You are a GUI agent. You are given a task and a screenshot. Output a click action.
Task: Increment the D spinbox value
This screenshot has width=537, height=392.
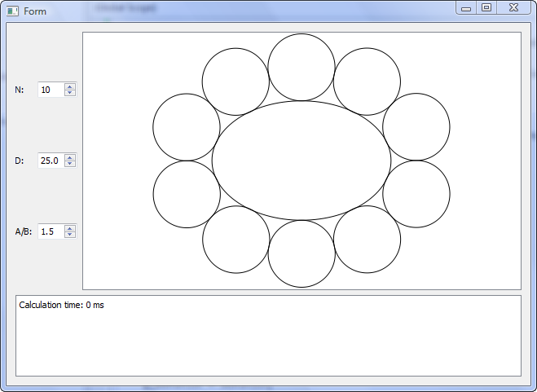(70, 157)
